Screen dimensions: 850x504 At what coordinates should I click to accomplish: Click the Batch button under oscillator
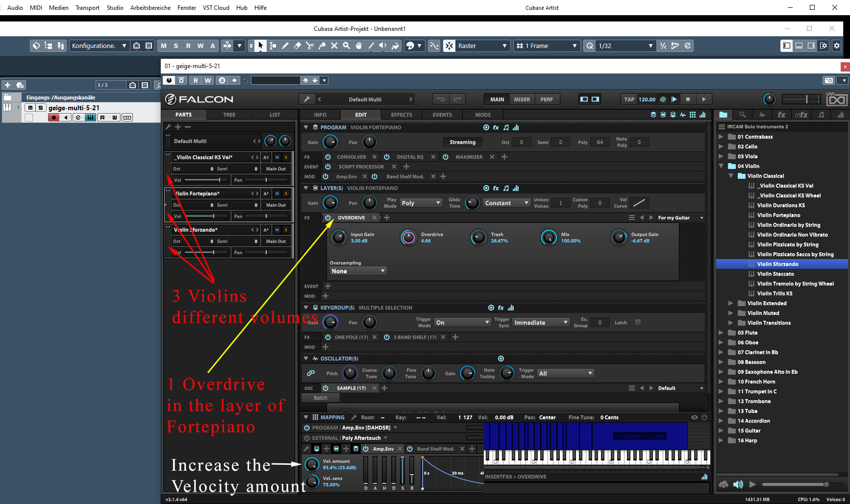tap(321, 398)
